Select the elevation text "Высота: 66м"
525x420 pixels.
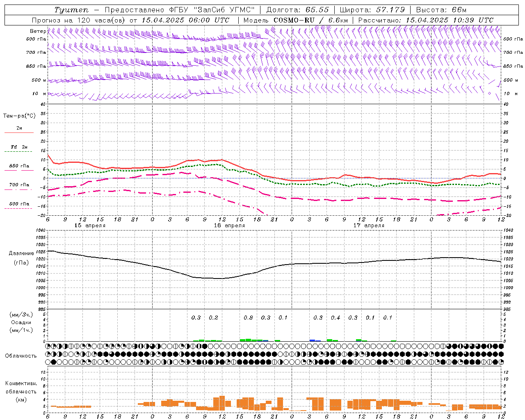(441, 10)
